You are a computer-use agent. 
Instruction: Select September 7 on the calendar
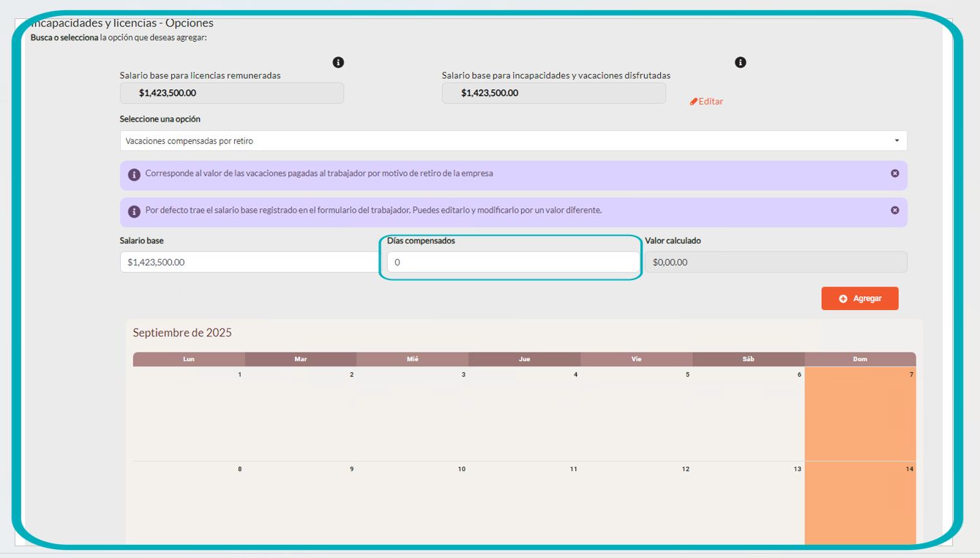[860, 414]
